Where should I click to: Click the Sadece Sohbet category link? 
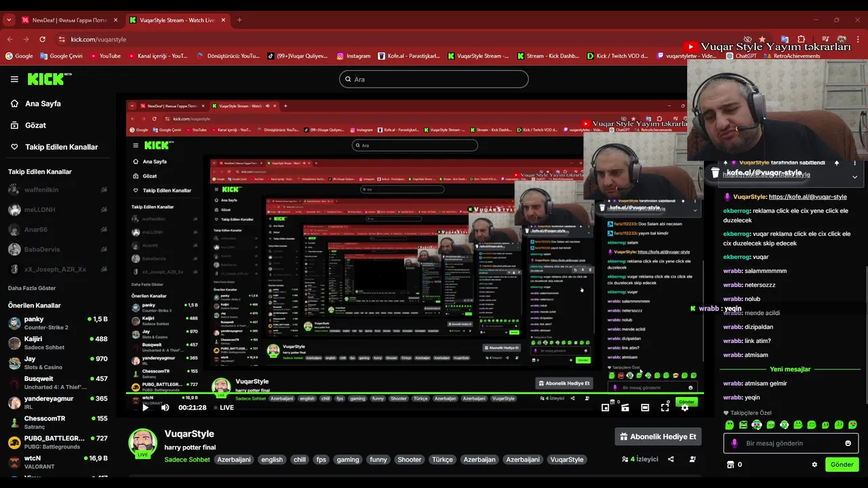187,460
